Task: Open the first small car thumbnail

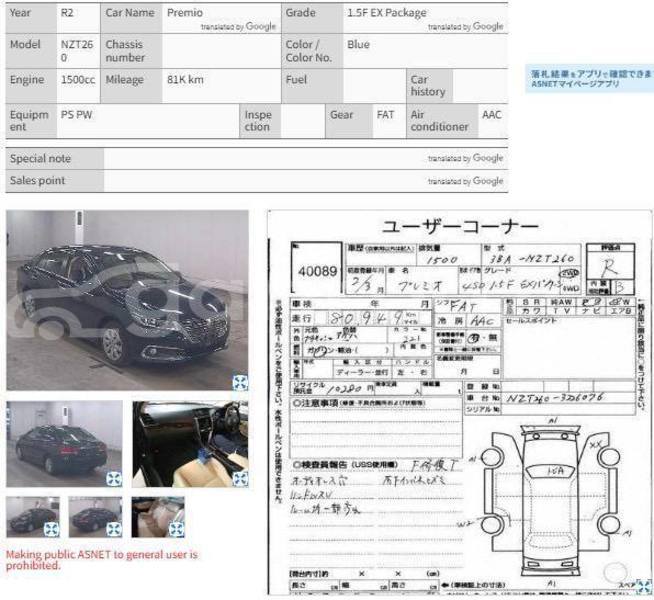Action: [x=33, y=517]
